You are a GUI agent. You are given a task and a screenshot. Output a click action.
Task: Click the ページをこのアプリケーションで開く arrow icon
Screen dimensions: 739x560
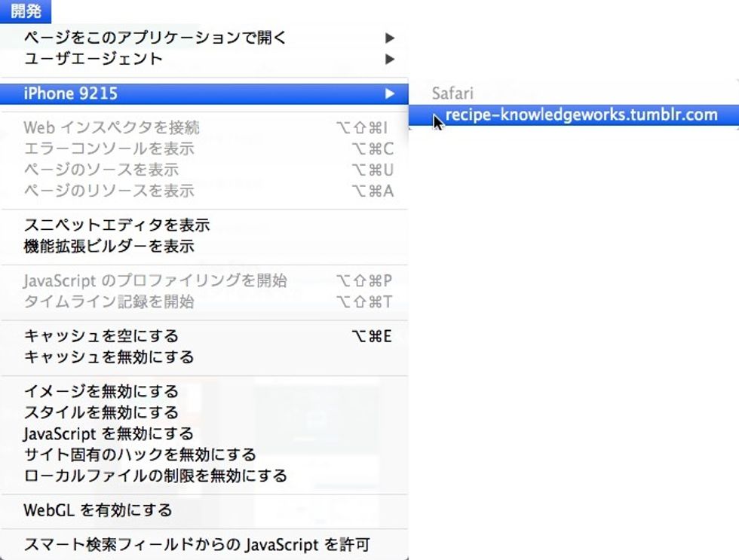(390, 37)
